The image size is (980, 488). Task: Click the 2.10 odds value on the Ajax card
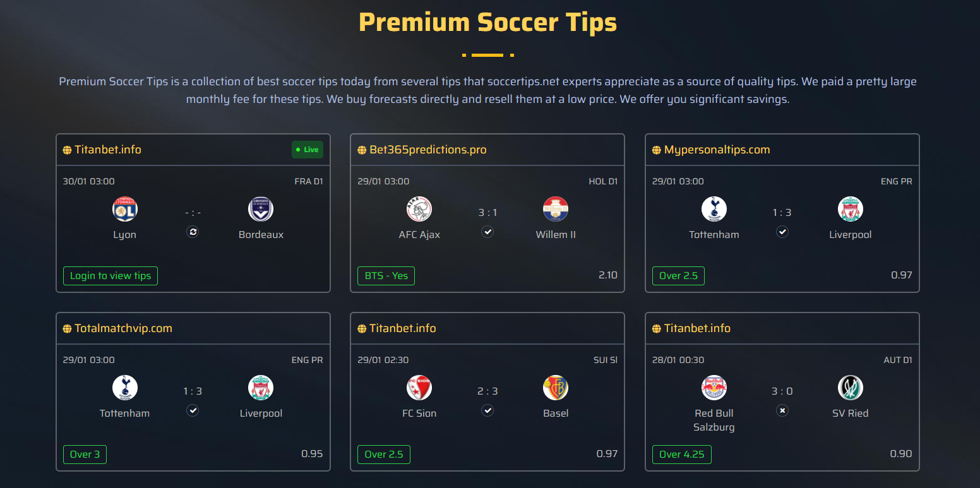coord(608,275)
